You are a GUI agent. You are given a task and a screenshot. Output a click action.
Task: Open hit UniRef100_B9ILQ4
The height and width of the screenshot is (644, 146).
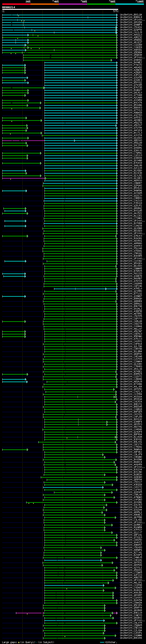[x=131, y=15]
